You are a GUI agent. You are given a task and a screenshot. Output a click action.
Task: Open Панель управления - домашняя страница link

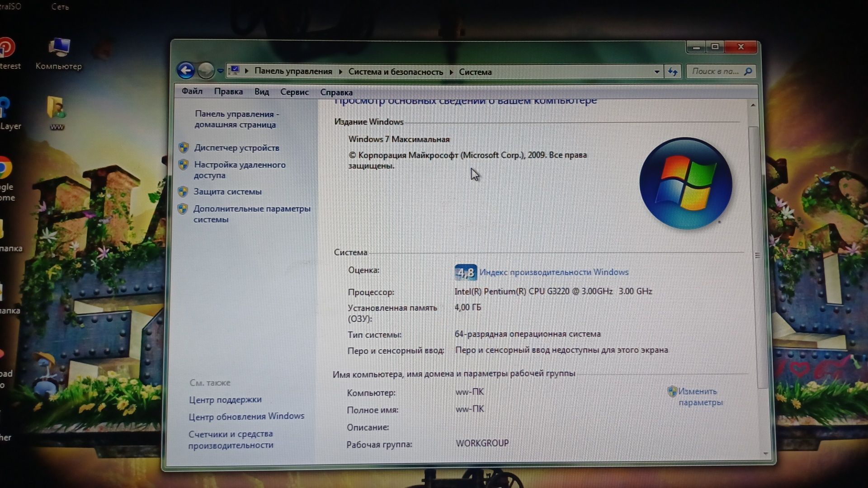tap(237, 119)
